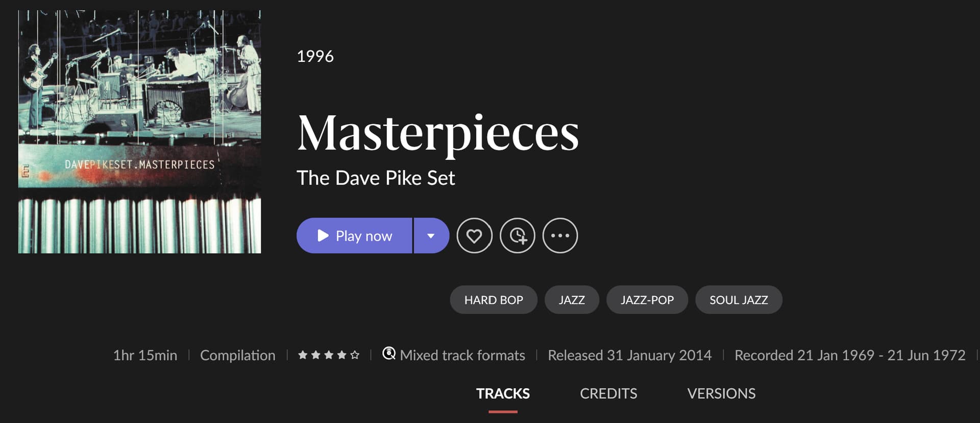Switch to the TRACKS tab

click(x=503, y=393)
